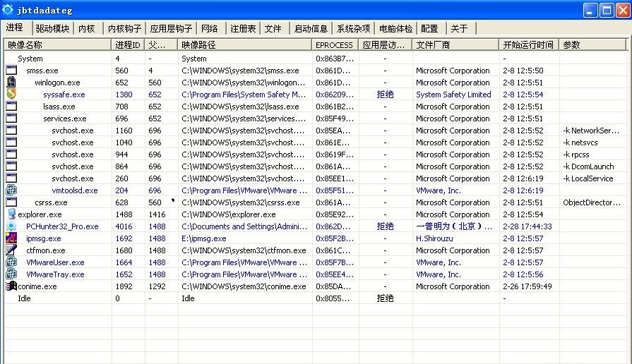Click the vmtoolsd.exe VMware icon
Viewport: 632px width, 364px height.
point(11,190)
